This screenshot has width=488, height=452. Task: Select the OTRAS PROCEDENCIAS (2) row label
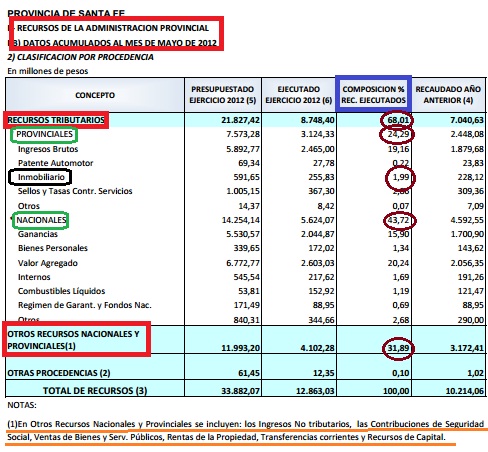click(x=59, y=373)
